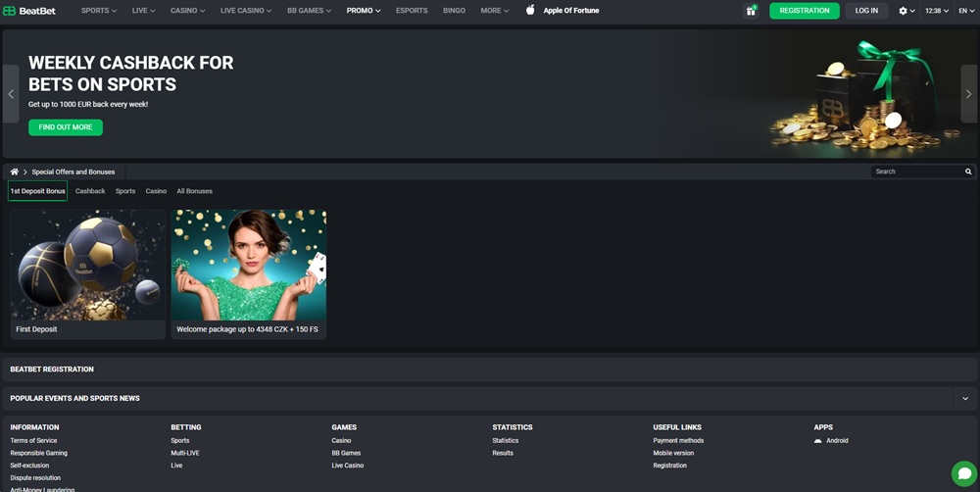Screen dimensions: 980x492
Task: Expand the Sports dropdown menu
Action: click(99, 11)
